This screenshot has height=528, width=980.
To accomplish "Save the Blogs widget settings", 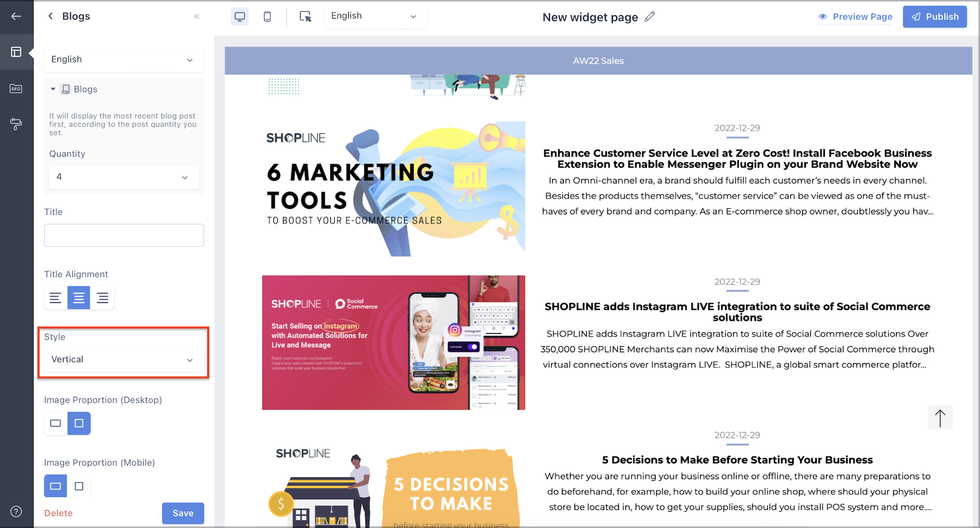I will coord(183,513).
